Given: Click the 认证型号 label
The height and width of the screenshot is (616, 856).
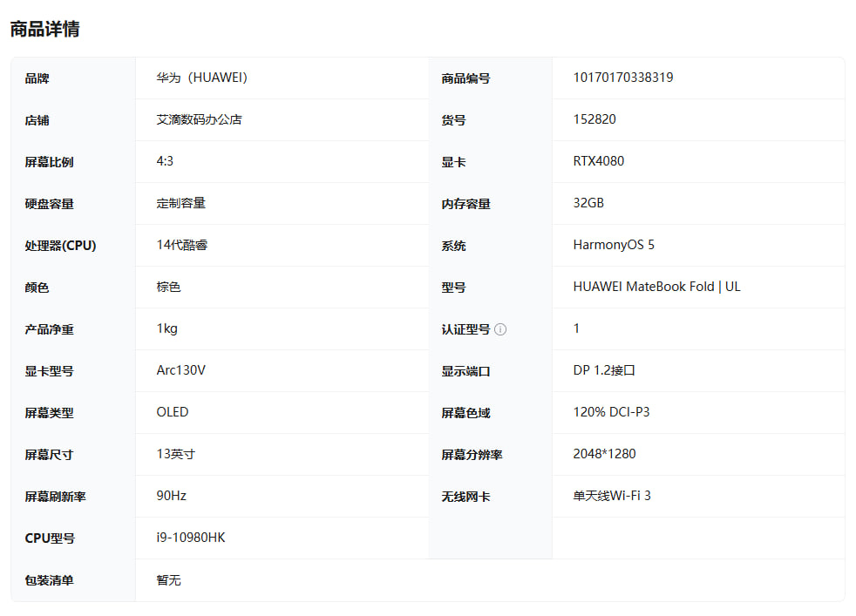Looking at the screenshot, I should coord(465,329).
